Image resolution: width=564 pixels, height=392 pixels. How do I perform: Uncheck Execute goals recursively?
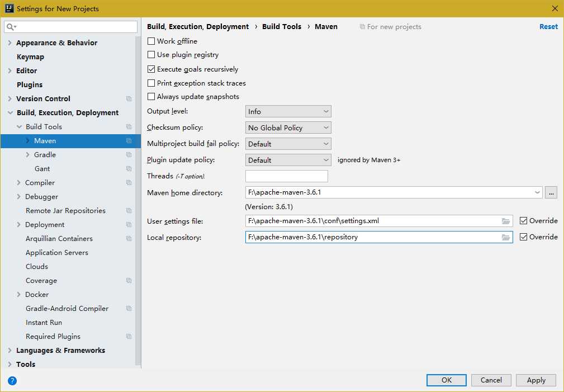click(151, 69)
